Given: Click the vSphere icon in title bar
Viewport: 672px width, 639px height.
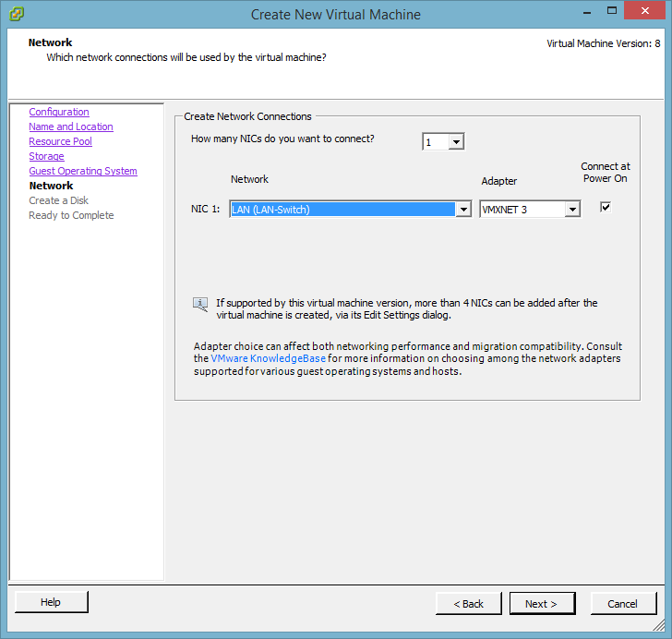Looking at the screenshot, I should tap(17, 14).
